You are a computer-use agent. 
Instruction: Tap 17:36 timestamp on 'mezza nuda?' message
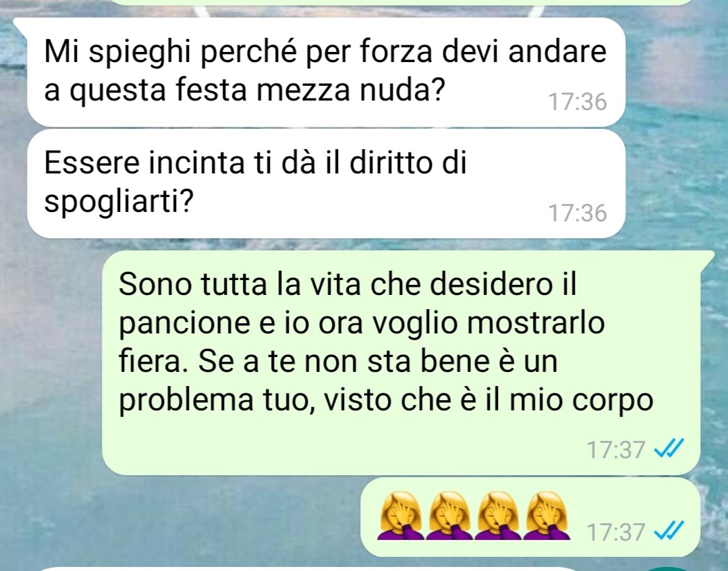point(578,102)
